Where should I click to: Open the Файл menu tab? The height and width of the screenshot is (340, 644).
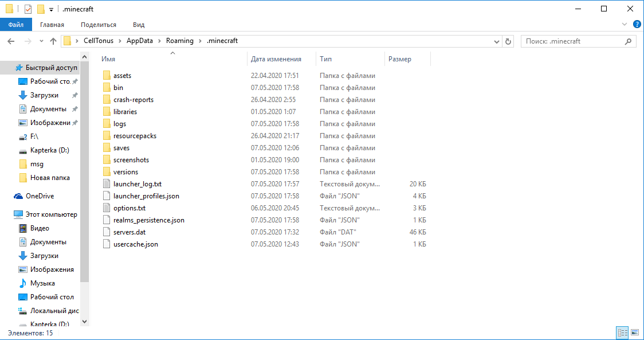15,25
